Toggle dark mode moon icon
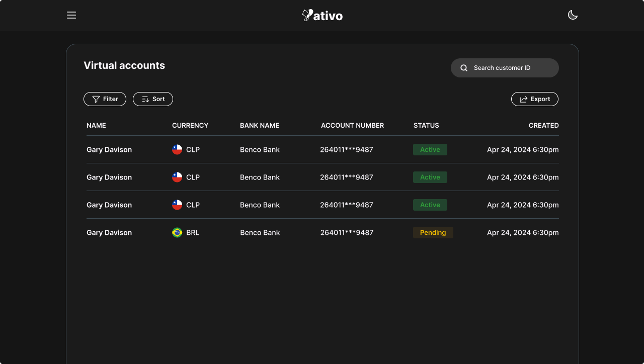Screen dimensions: 644x364 [x=573, y=15]
